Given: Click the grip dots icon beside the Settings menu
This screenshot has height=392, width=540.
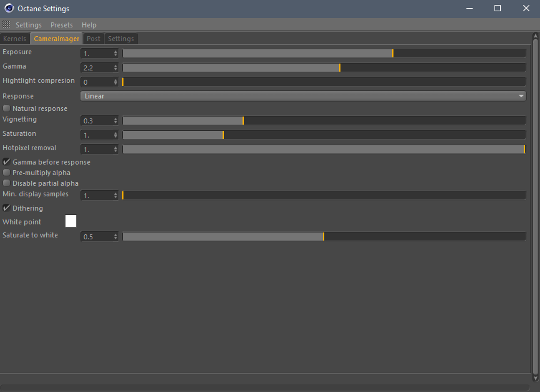Looking at the screenshot, I should coord(6,24).
